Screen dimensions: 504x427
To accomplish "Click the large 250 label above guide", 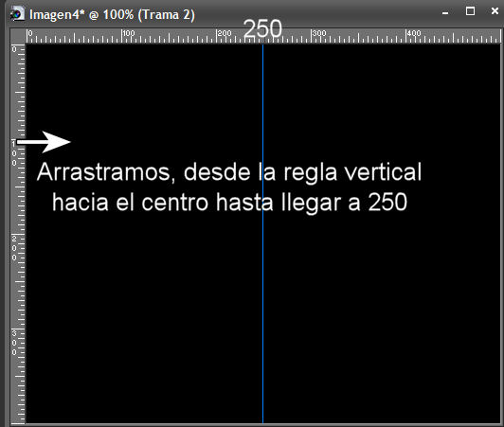I will coord(263,28).
